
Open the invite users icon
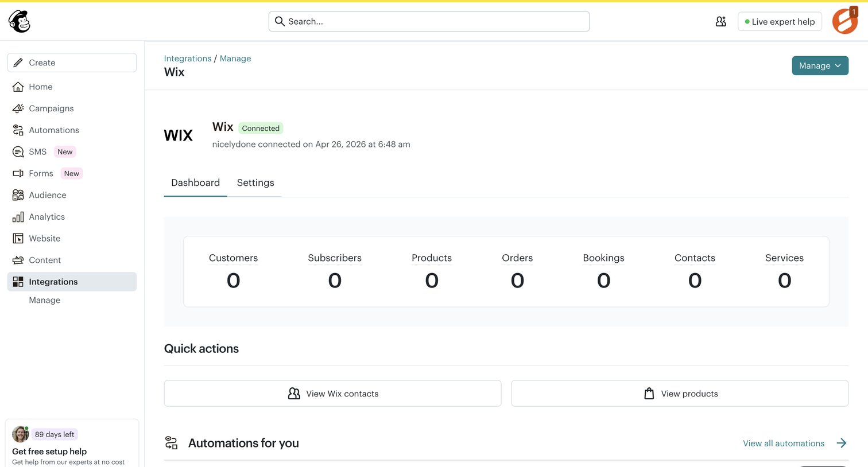(721, 21)
